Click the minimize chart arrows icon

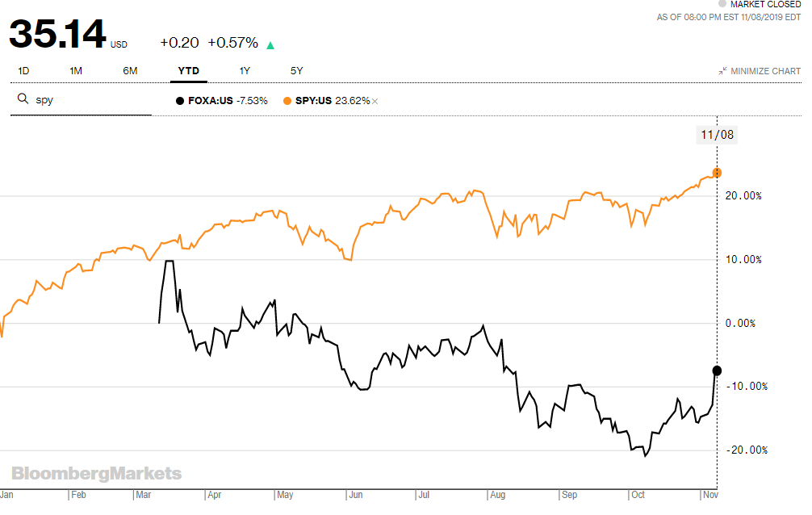pyautogui.click(x=722, y=71)
